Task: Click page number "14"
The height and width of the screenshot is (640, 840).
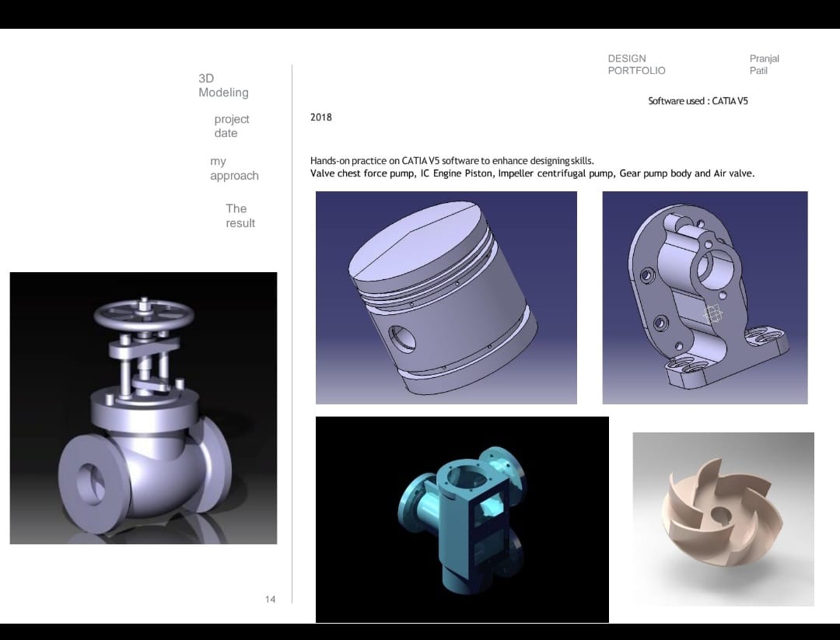Action: click(x=270, y=599)
